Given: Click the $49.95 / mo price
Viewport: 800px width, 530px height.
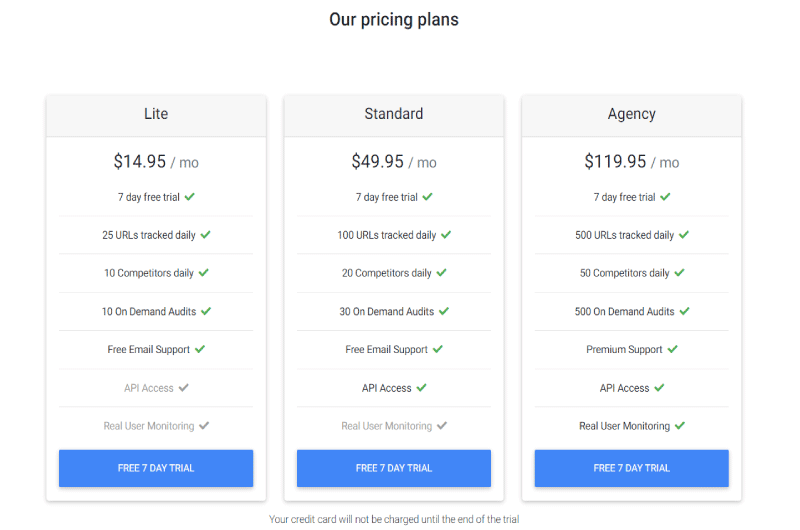Looking at the screenshot, I should 393,162.
